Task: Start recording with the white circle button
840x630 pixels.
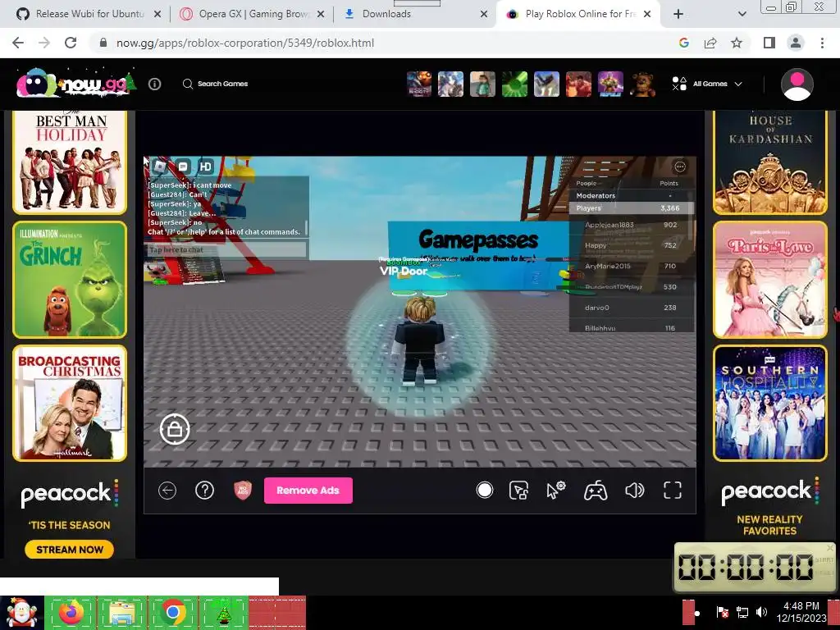Action: click(x=484, y=491)
